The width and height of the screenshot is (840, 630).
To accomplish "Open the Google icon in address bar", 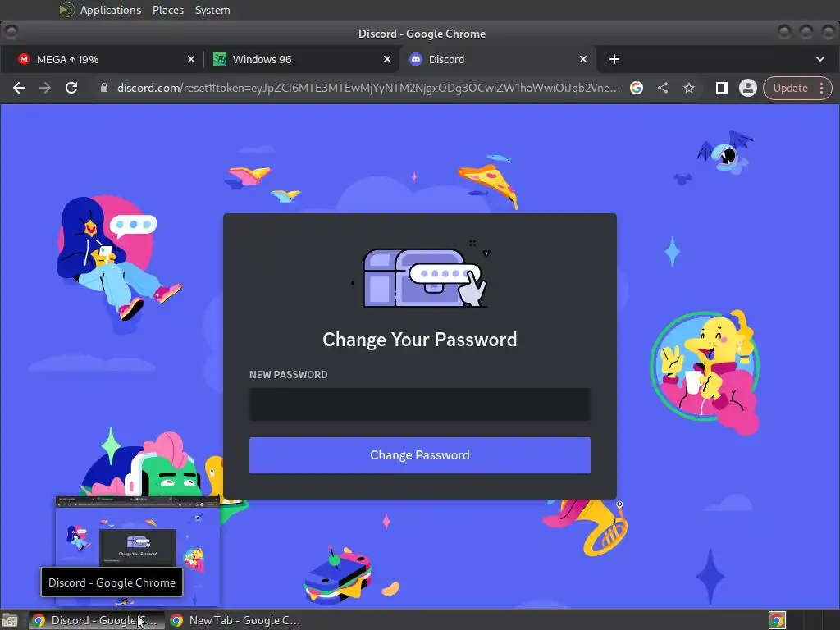I will (x=637, y=88).
